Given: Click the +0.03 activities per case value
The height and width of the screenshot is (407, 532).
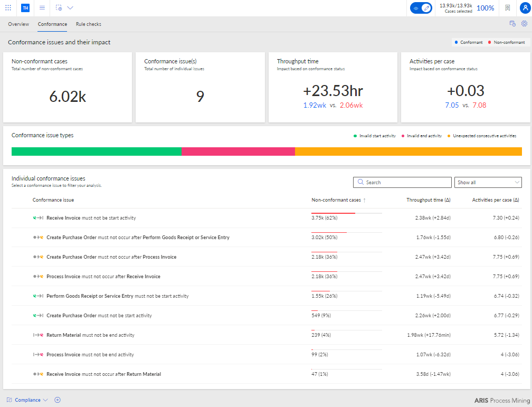Looking at the screenshot, I should click(x=465, y=91).
